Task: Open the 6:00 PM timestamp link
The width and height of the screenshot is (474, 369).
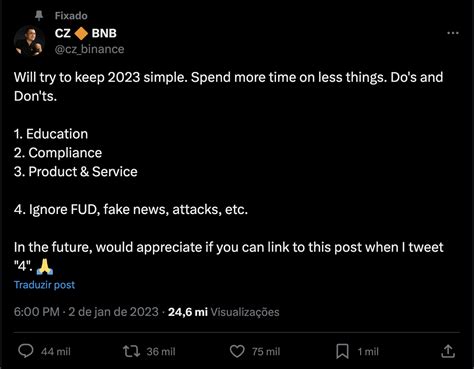Action: [37, 312]
